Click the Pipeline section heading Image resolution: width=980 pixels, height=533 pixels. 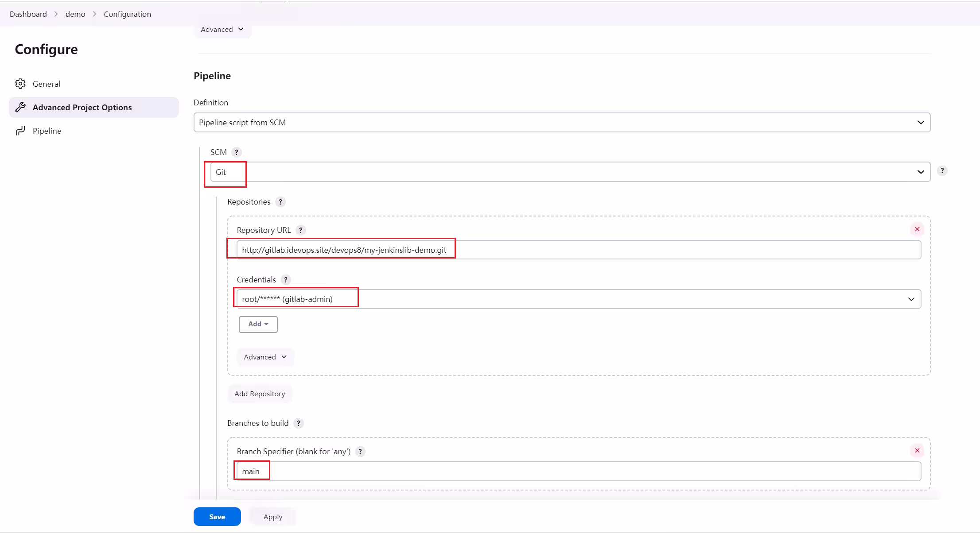point(212,76)
